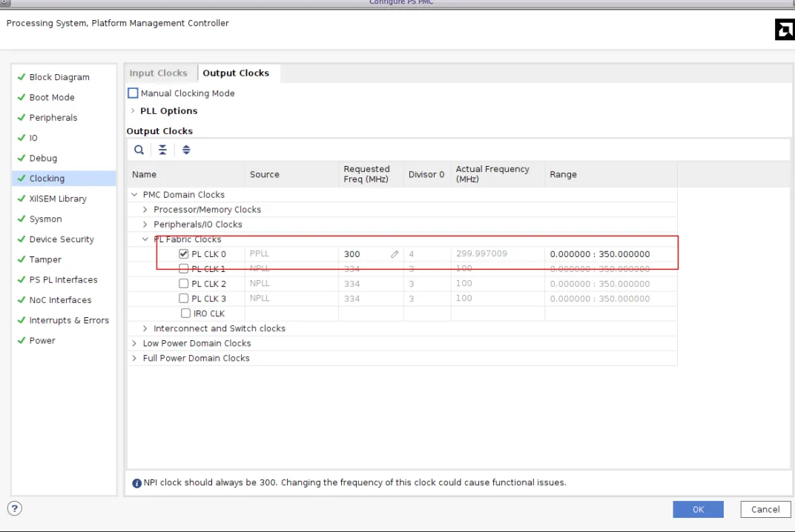Open PS PL Interfaces page in sidebar
The image size is (795, 532).
click(63, 279)
